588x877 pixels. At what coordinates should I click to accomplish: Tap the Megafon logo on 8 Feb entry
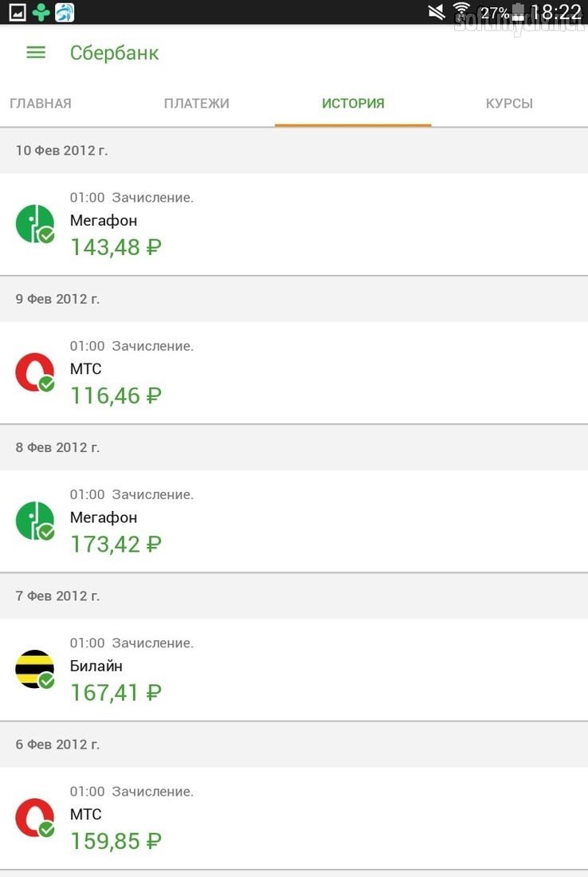pyautogui.click(x=34, y=521)
